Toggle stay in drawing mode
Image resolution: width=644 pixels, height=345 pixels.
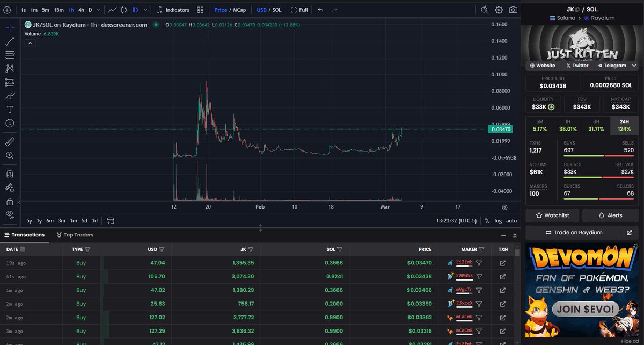pyautogui.click(x=10, y=188)
